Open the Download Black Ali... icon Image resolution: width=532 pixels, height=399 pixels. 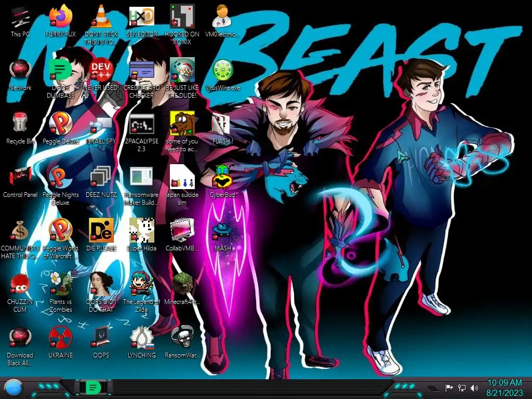tap(20, 337)
